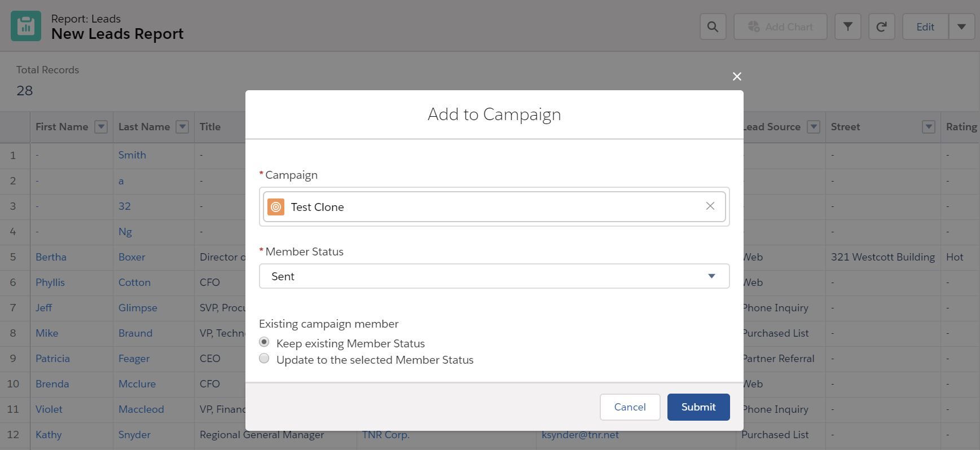Click Kathy first name link
Screen dimensions: 980x450
tap(49, 435)
